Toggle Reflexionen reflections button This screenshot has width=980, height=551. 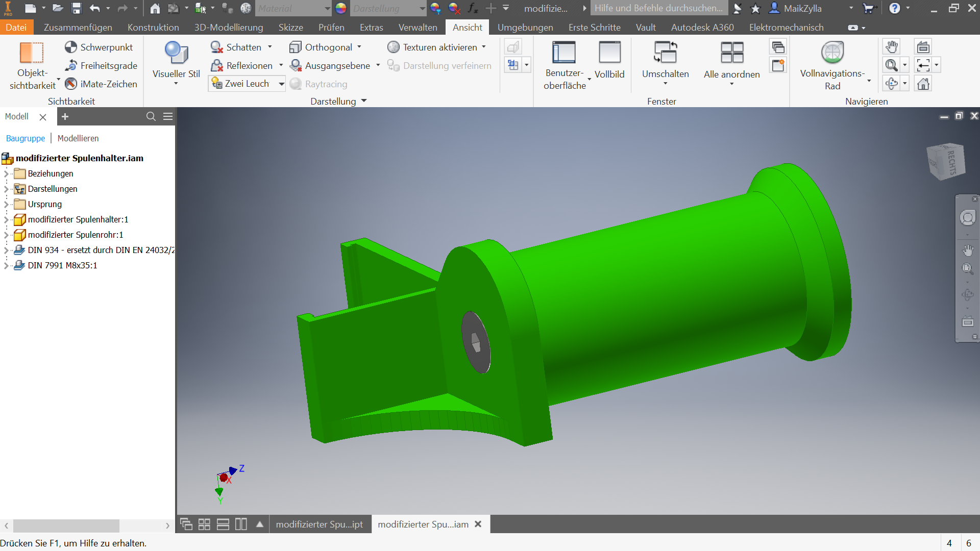242,65
